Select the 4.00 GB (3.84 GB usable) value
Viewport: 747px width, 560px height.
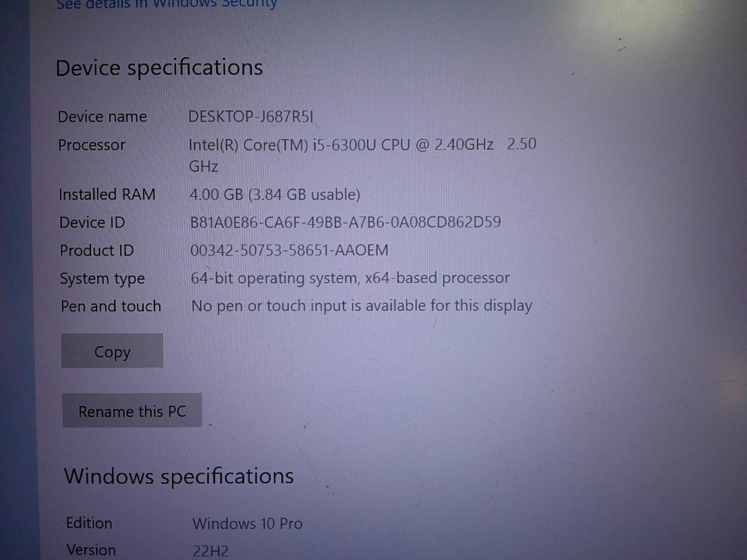pos(275,194)
